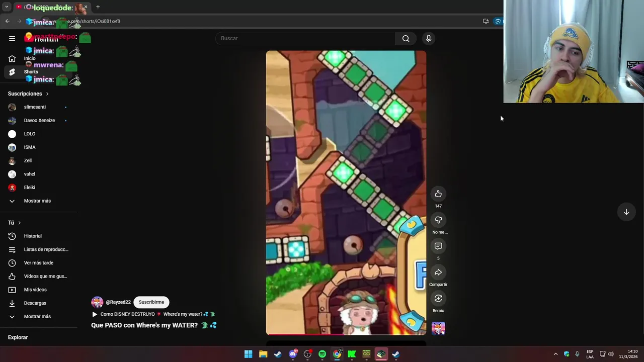Open Eleiki channel subscription

pos(39,188)
